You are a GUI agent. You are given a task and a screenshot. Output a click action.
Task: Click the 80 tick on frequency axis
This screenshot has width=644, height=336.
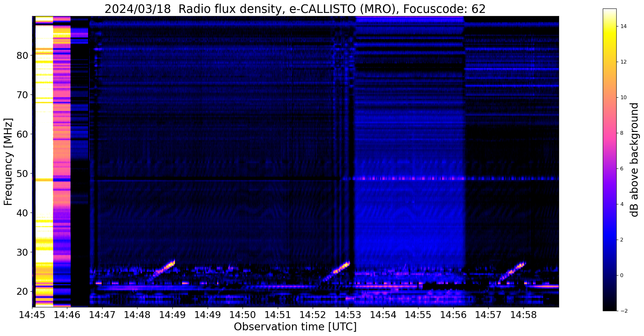click(x=22, y=55)
